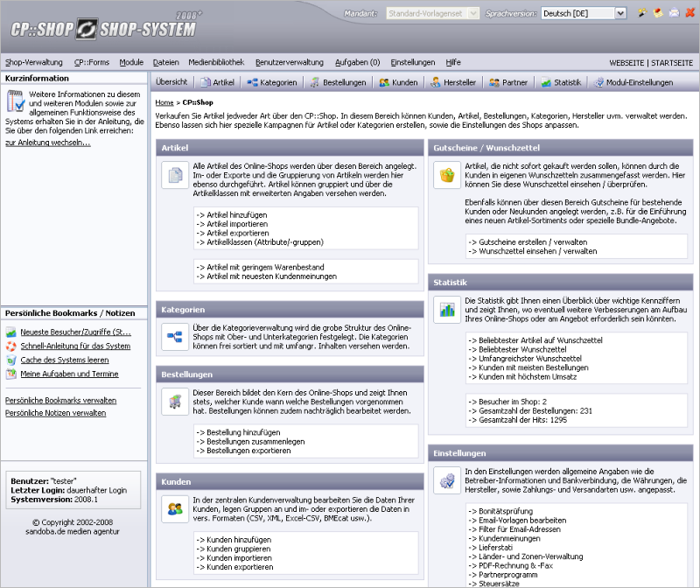Open the CP::Forms menu
Image resolution: width=700 pixels, height=588 pixels.
pos(92,62)
